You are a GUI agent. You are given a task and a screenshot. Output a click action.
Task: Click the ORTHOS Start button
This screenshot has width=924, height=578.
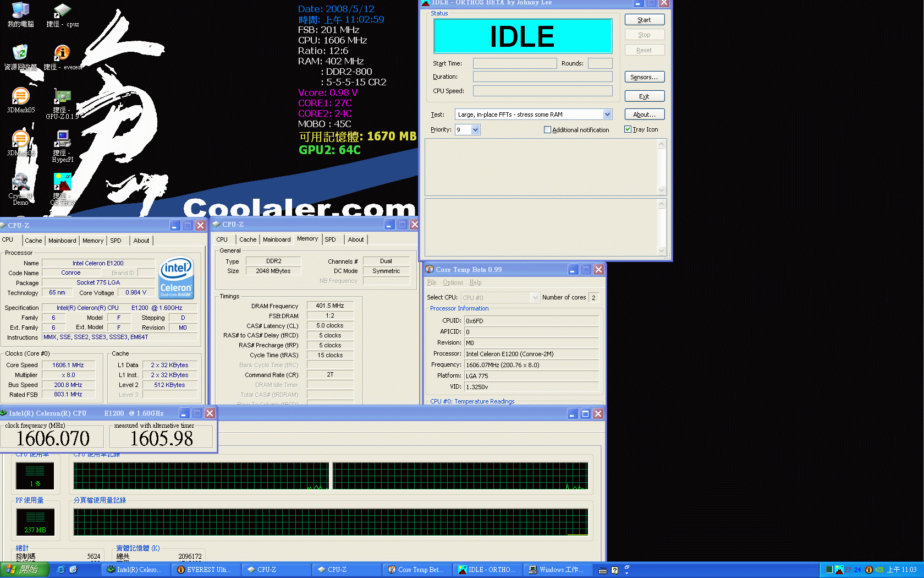pos(645,20)
